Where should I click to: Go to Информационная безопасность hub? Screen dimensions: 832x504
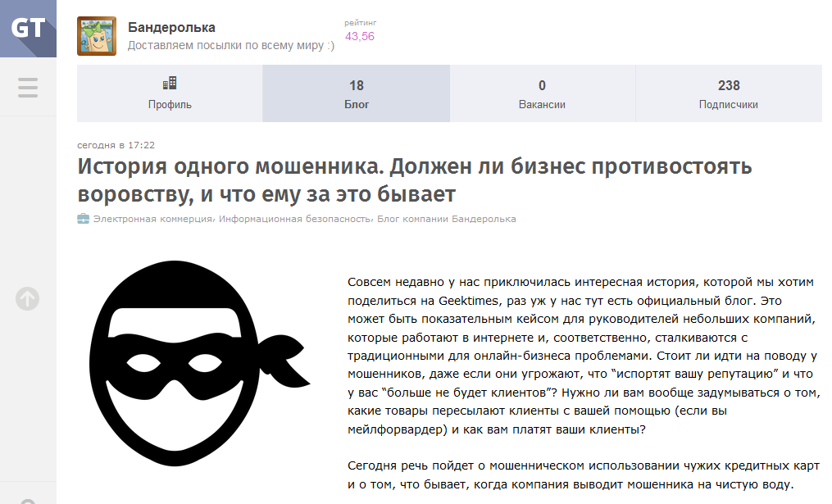click(x=295, y=219)
